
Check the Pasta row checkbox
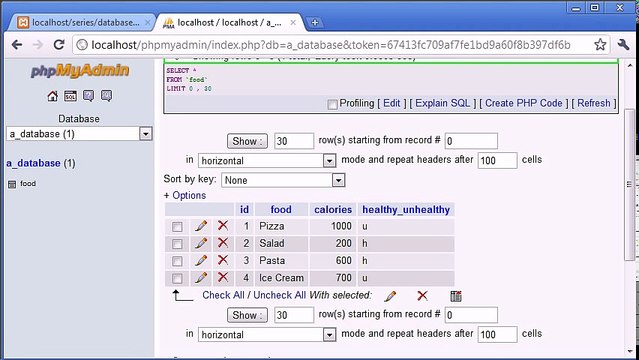tap(177, 261)
